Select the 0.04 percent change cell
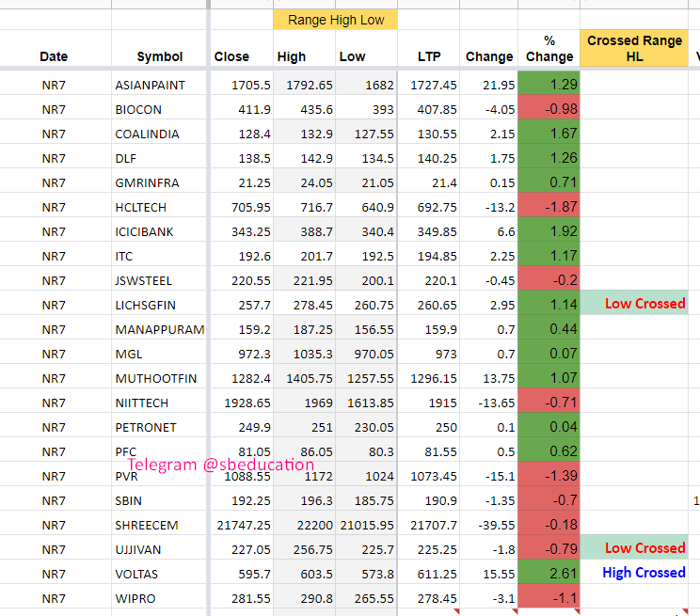700x616 pixels. pyautogui.click(x=549, y=426)
